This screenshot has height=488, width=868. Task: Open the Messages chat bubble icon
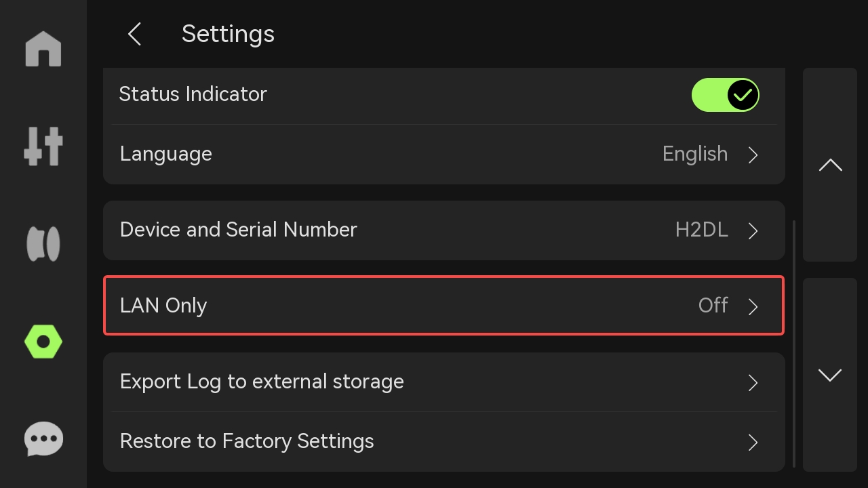[43, 439]
